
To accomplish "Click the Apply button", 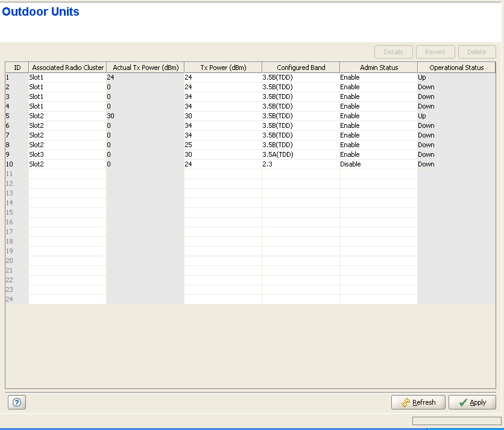I will pos(472,402).
